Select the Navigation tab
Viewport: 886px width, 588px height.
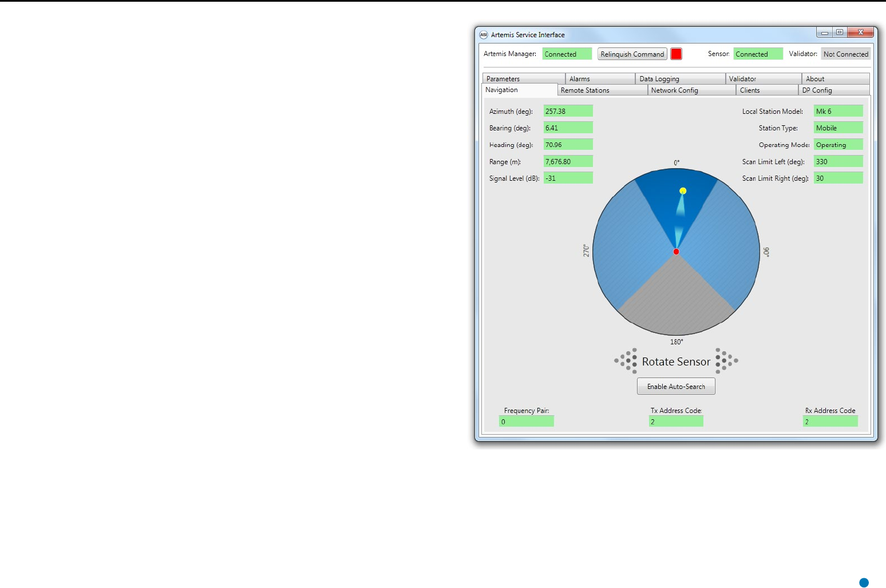519,90
